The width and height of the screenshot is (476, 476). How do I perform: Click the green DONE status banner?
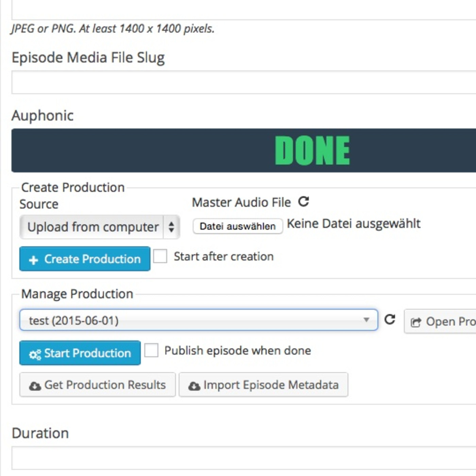tap(312, 150)
